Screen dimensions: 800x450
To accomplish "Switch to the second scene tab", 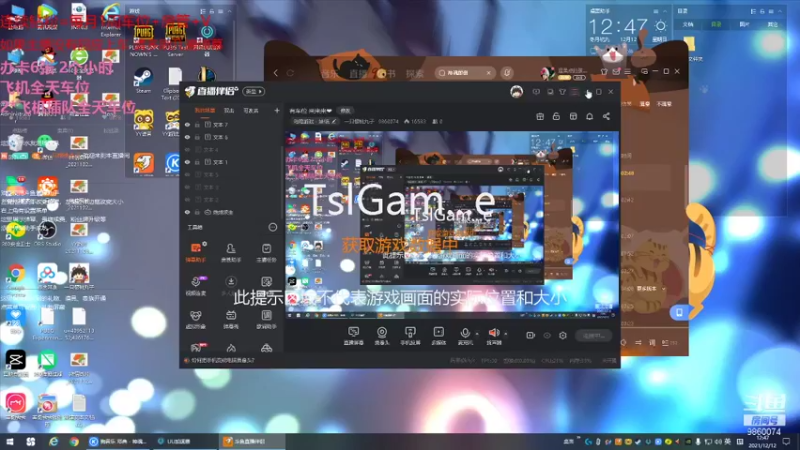I will tap(229, 110).
